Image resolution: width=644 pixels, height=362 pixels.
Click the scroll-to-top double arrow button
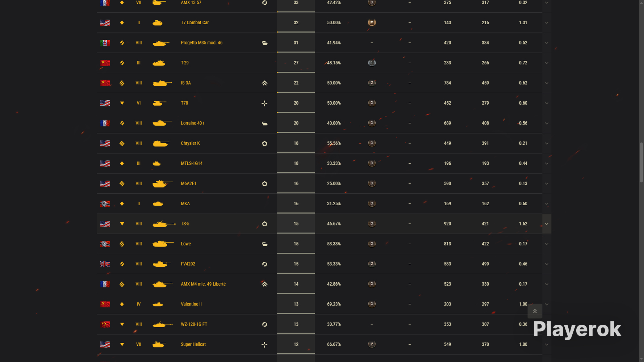click(x=535, y=311)
